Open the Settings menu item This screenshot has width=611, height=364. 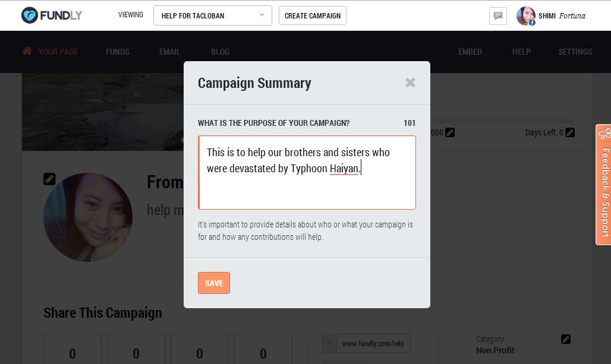click(x=575, y=52)
